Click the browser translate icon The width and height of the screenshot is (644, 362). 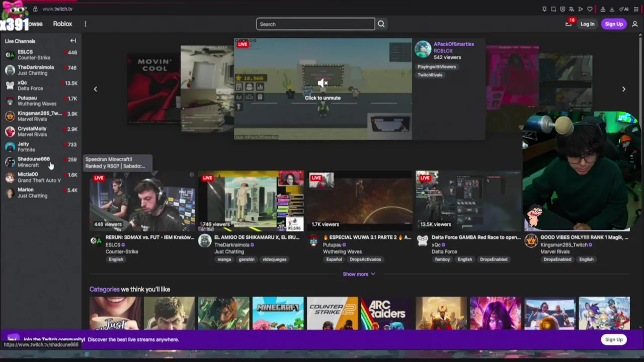572,9
